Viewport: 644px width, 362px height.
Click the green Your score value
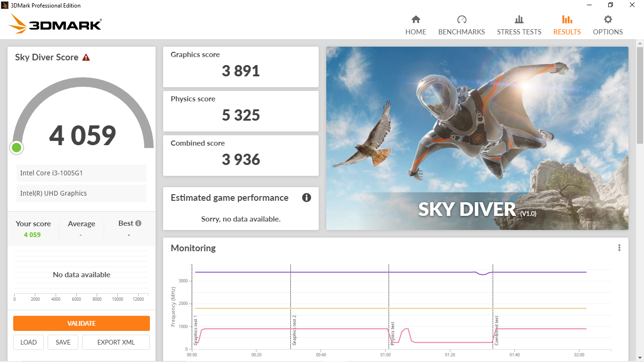tap(33, 235)
